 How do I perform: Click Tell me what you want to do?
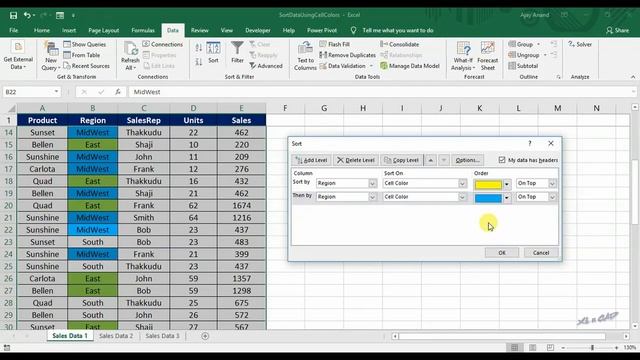point(398,30)
